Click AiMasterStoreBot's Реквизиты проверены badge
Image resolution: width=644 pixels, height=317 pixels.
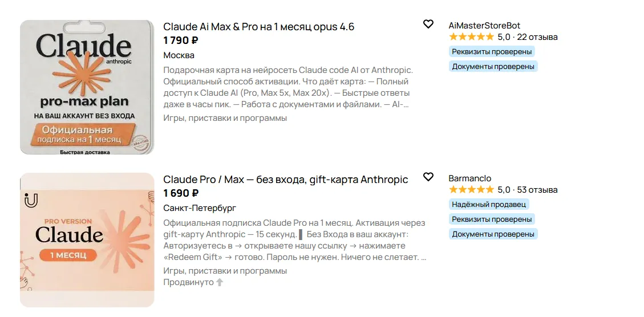click(492, 51)
